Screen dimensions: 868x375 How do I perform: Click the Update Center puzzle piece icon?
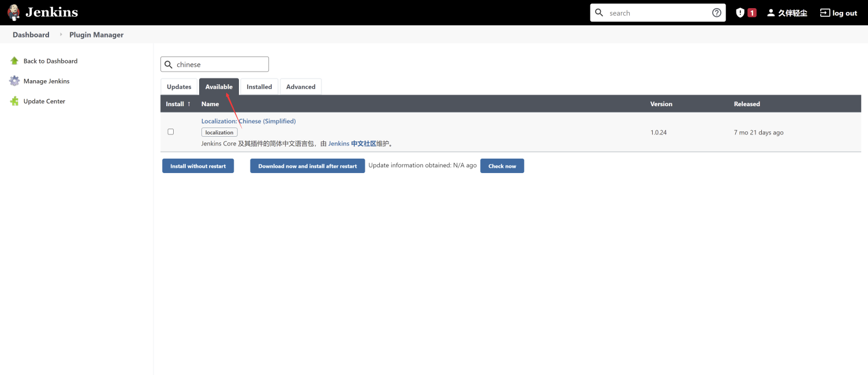pyautogui.click(x=14, y=101)
